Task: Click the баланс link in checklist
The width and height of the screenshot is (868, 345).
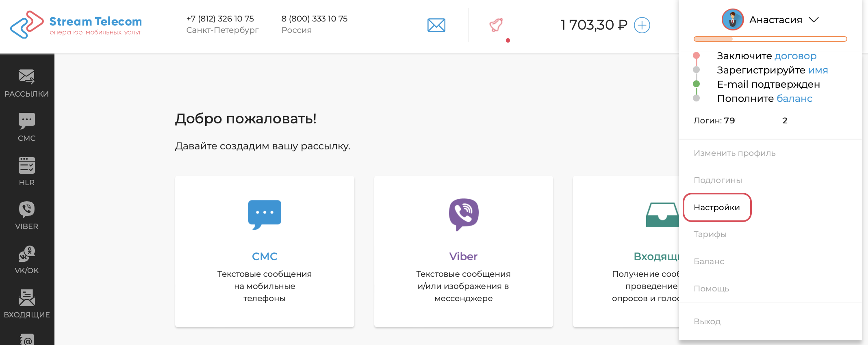Action: (794, 99)
